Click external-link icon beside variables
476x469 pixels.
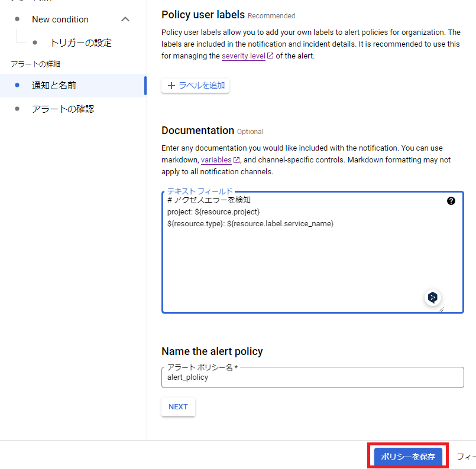[236, 159]
